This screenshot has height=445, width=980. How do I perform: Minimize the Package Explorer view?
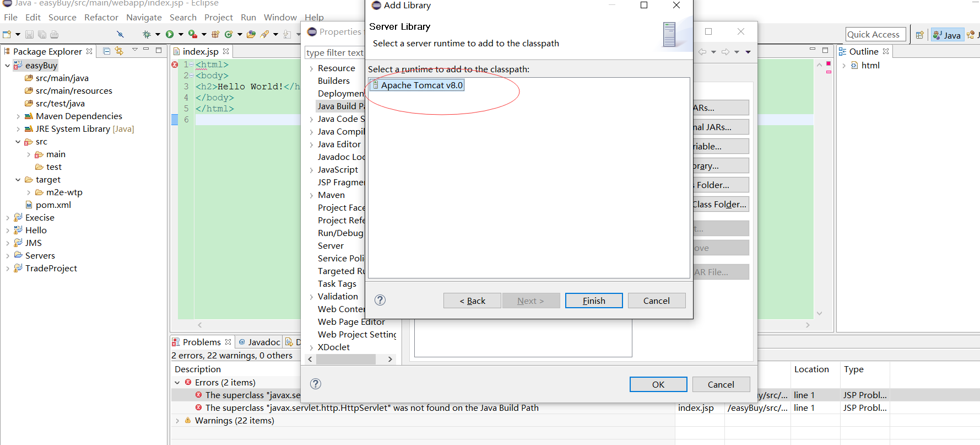pos(146,50)
